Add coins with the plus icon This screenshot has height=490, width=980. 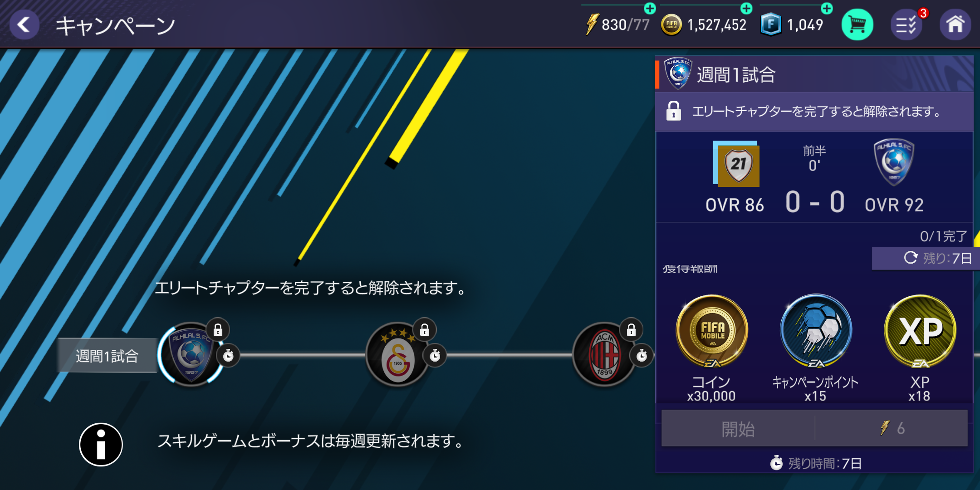746,8
